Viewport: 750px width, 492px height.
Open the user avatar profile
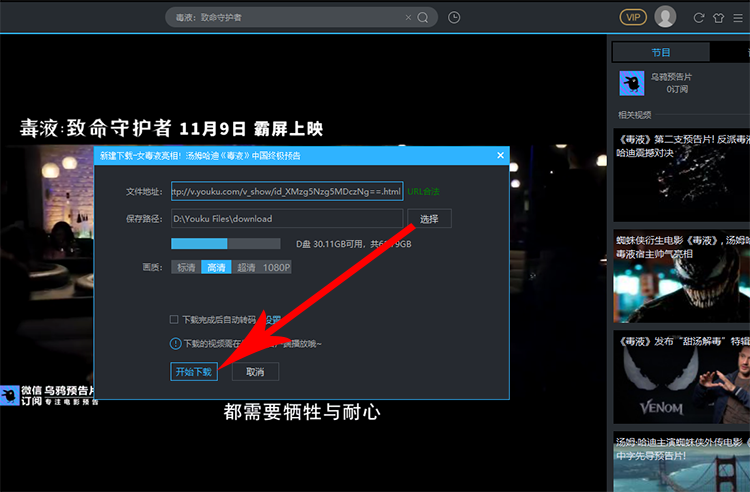click(x=665, y=17)
